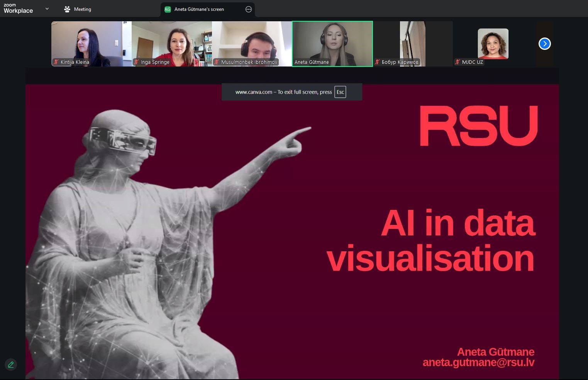This screenshot has width=588, height=380.
Task: Click the statue's VR goggles on the slide
Action: point(124,140)
